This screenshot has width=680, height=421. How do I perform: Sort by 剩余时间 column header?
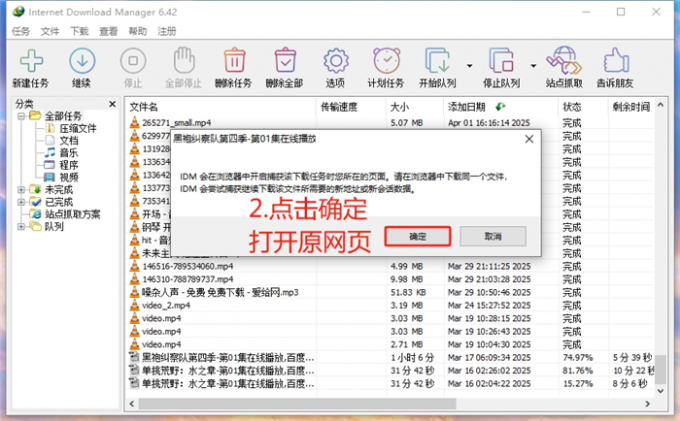[631, 107]
